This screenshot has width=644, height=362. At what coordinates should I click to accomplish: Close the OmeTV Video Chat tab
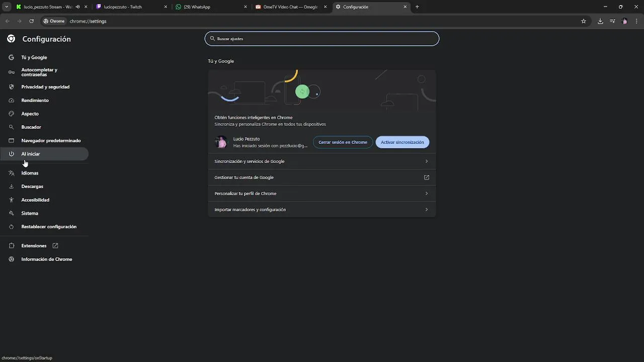[325, 7]
